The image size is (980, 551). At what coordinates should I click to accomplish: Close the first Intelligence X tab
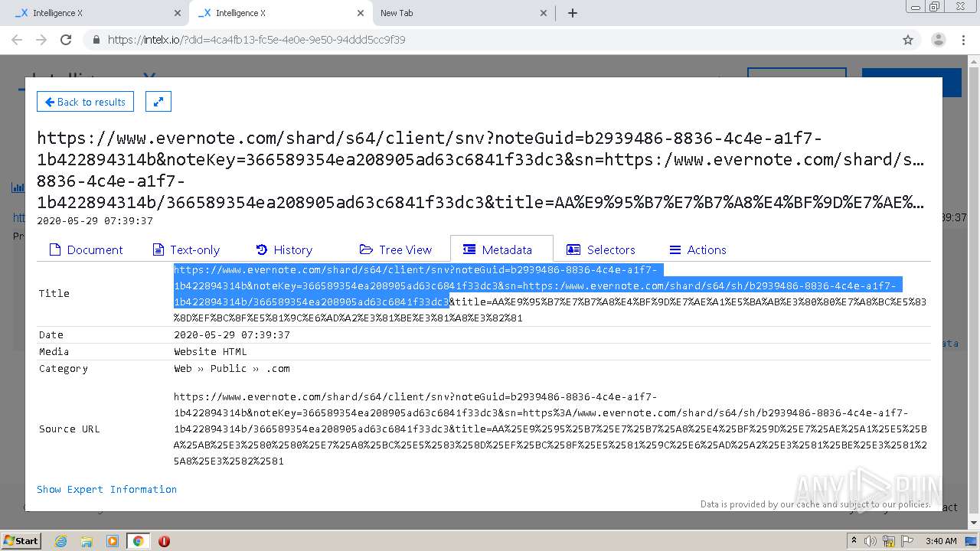(x=178, y=13)
